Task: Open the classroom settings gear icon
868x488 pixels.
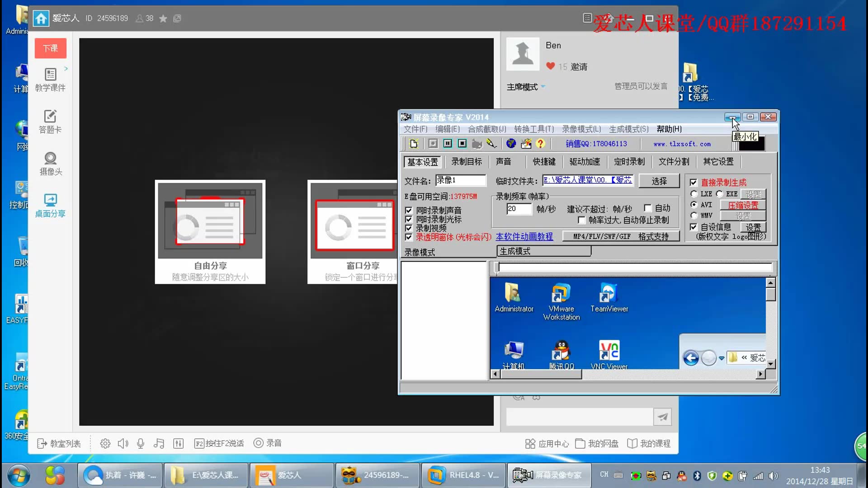Action: (105, 443)
